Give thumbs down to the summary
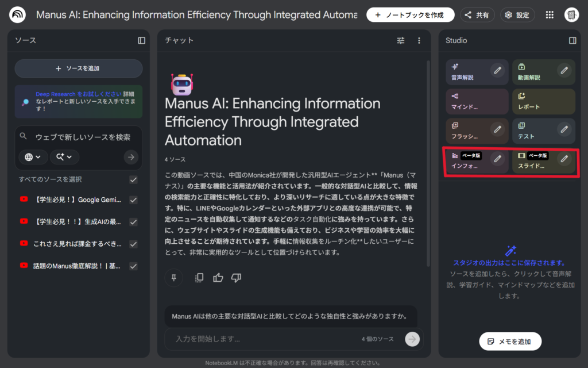This screenshot has width=588, height=368. pos(236,278)
